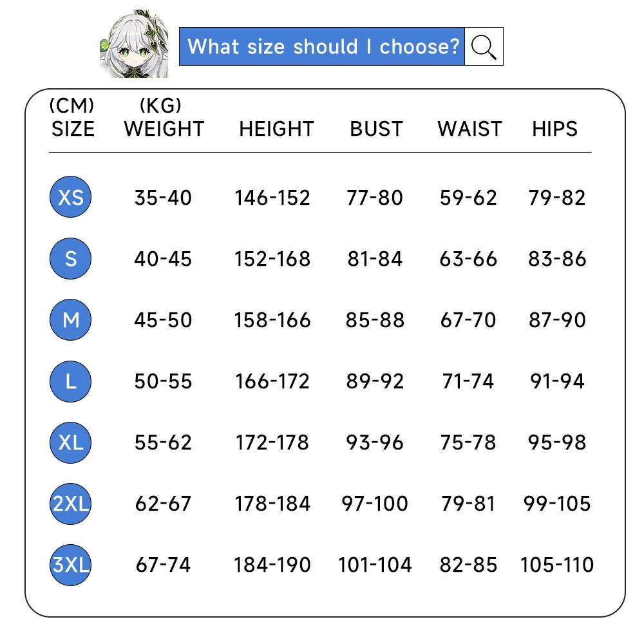Viewport: 644px width, 644px height.
Task: Click the HIPS column header
Action: pyautogui.click(x=555, y=129)
